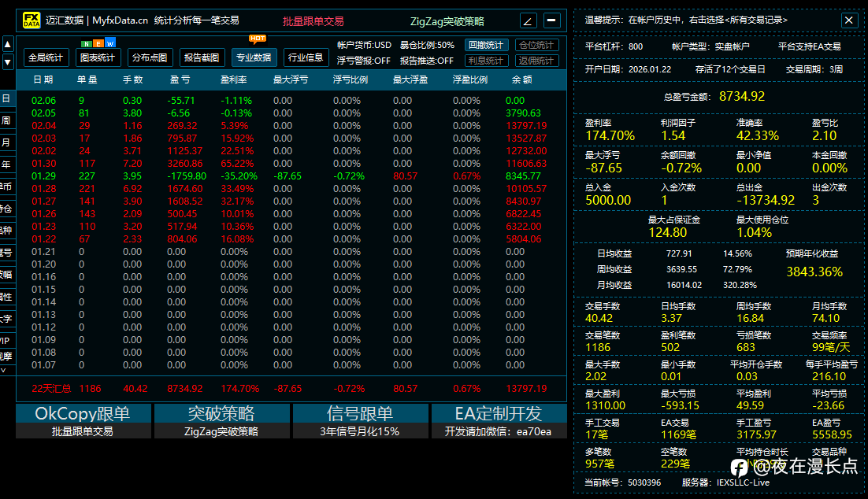868x499 pixels.
Task: Open the 大字 side tab
Action: (x=6, y=319)
